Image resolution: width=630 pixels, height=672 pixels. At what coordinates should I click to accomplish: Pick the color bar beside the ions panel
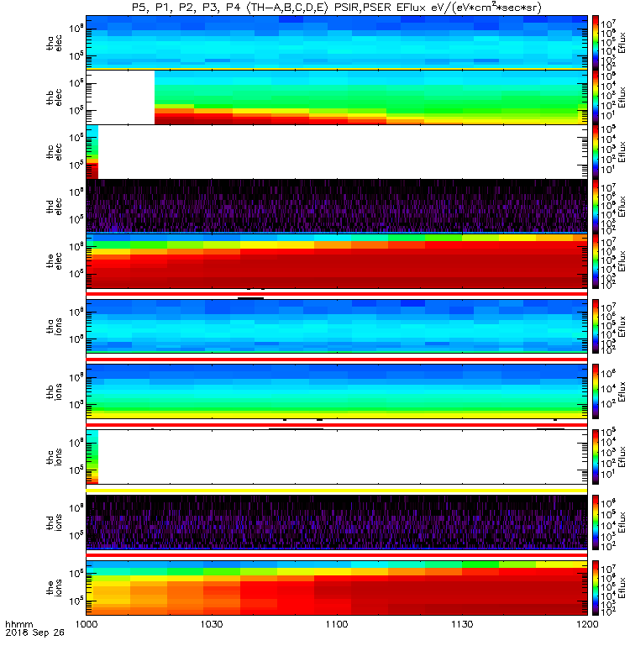click(596, 587)
